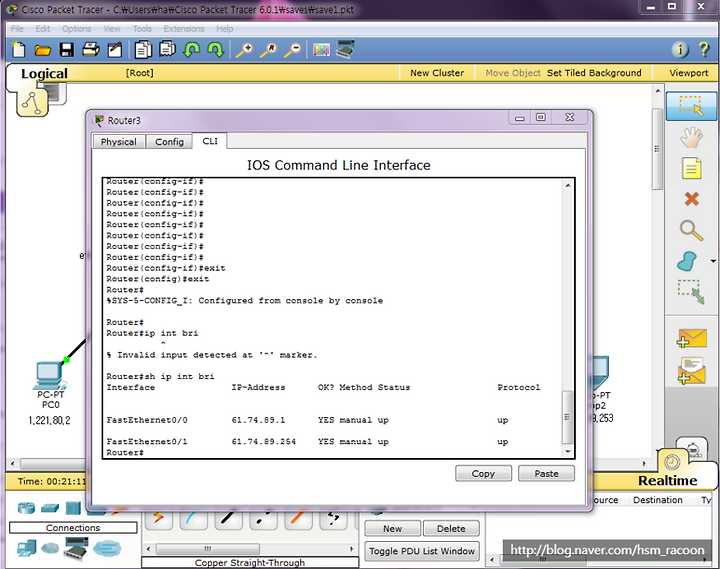Click the CLI terminal scrollbar up arrow
This screenshot has height=569, width=720.
pyautogui.click(x=568, y=185)
